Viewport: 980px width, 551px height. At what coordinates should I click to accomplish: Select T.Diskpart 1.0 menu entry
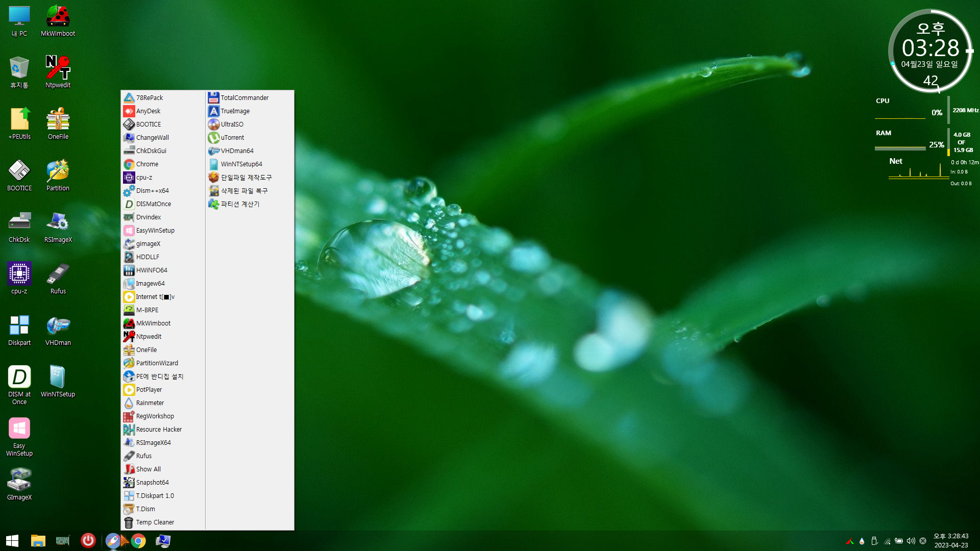coord(163,495)
